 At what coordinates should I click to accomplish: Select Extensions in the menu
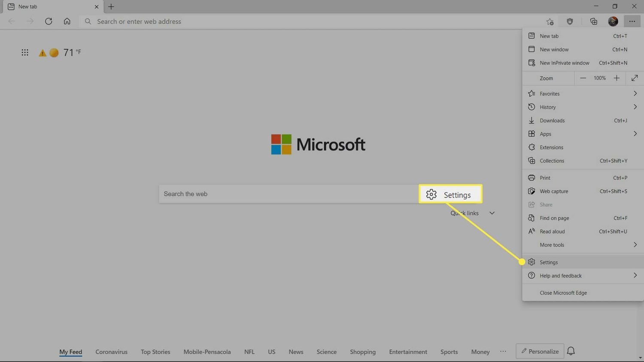point(583,147)
